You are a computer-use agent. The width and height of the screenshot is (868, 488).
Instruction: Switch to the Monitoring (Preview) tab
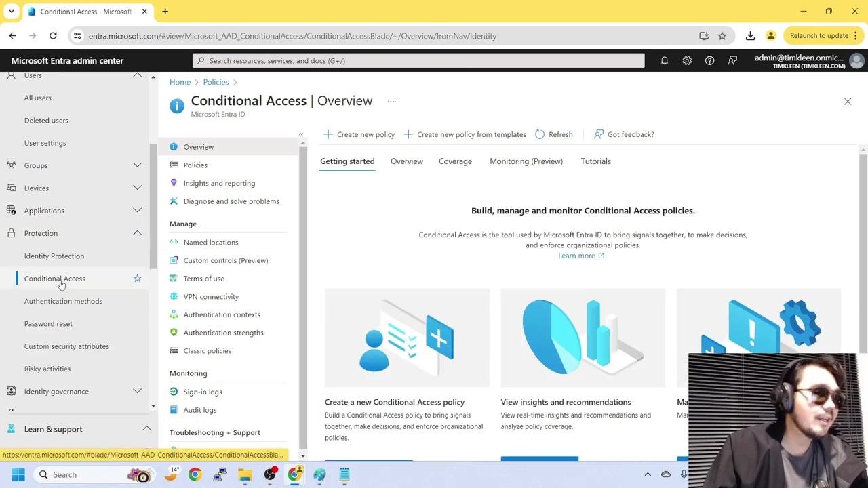coord(526,161)
